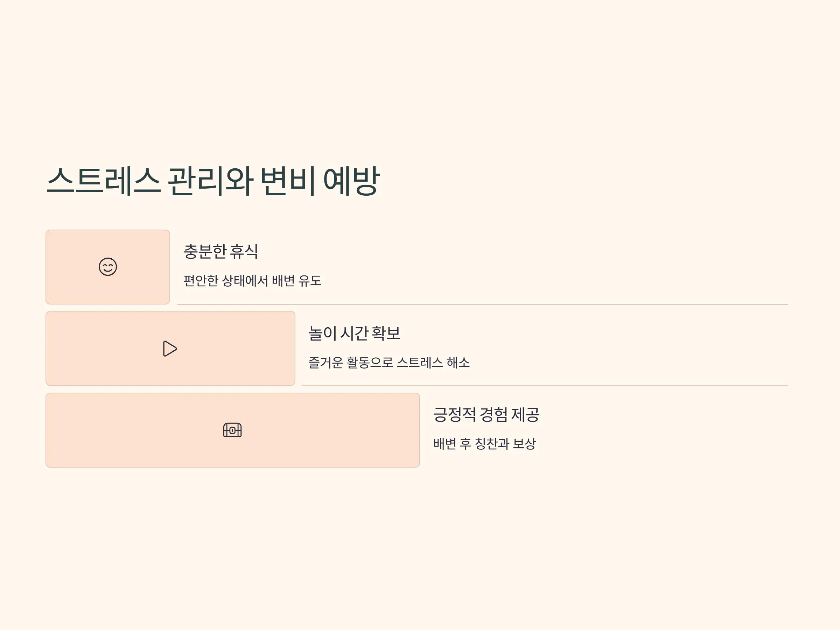Click the text 배변 후 칭찬과 보상
The image size is (840, 630).
(484, 443)
